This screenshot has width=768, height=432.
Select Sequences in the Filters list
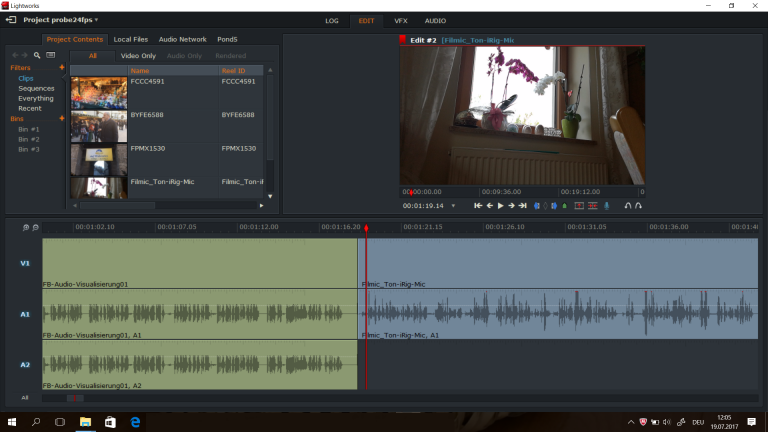pos(36,88)
